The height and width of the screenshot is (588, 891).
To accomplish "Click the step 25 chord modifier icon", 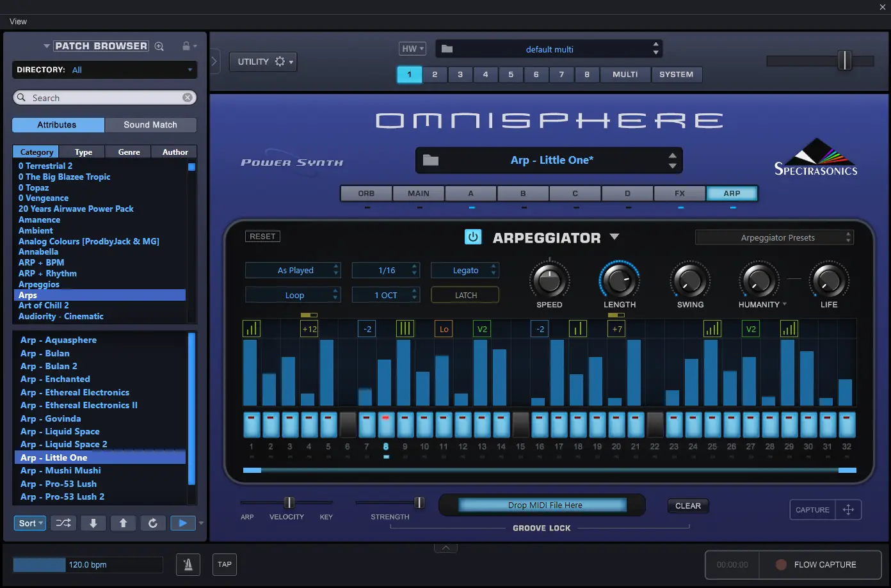I will coord(712,329).
